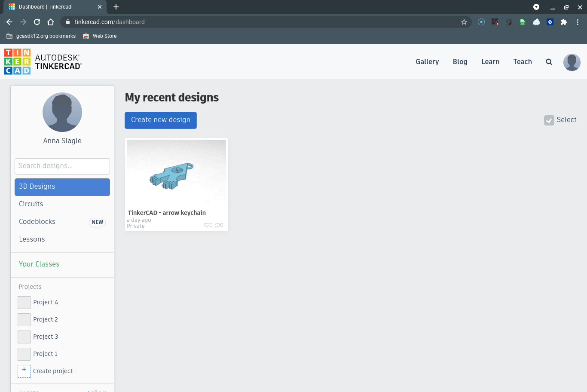Click the likes heart icon on keychain card
The image size is (587, 392).
pyautogui.click(x=207, y=225)
